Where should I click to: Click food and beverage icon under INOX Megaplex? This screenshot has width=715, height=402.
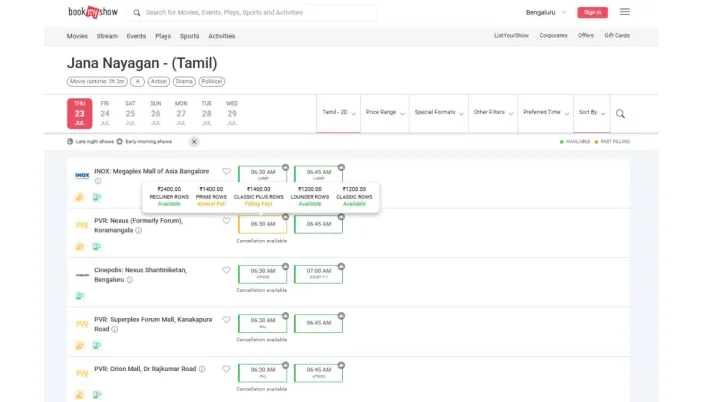tap(80, 197)
